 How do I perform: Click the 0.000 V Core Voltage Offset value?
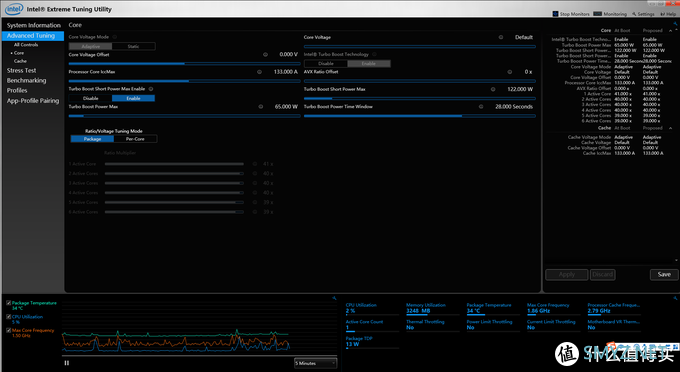click(x=288, y=55)
